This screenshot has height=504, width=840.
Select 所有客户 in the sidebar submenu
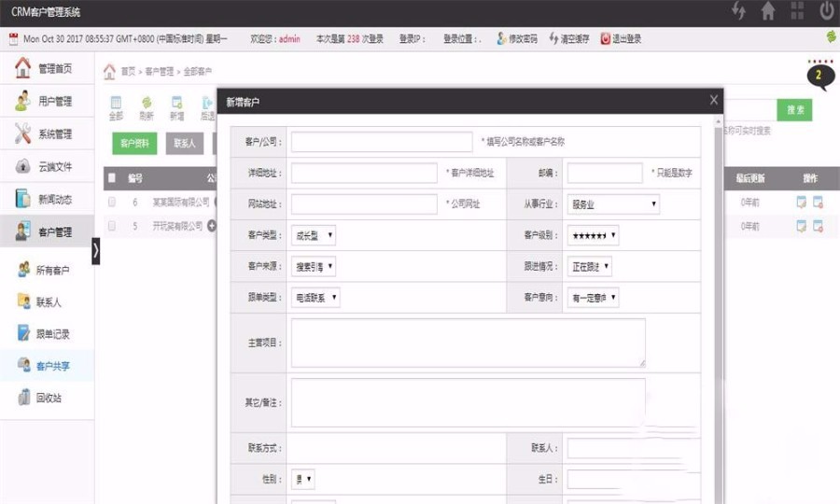pyautogui.click(x=48, y=270)
